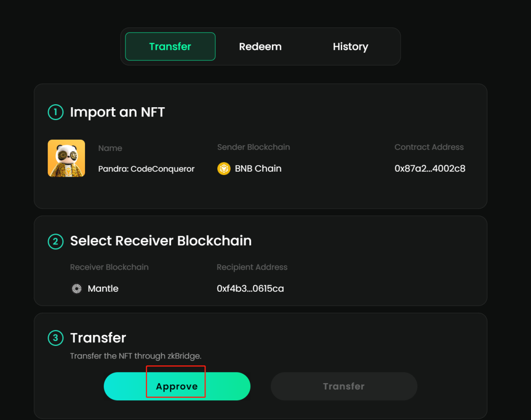531x420 pixels.
Task: Click the BNB Chain sender blockchain text
Action: pyautogui.click(x=258, y=169)
